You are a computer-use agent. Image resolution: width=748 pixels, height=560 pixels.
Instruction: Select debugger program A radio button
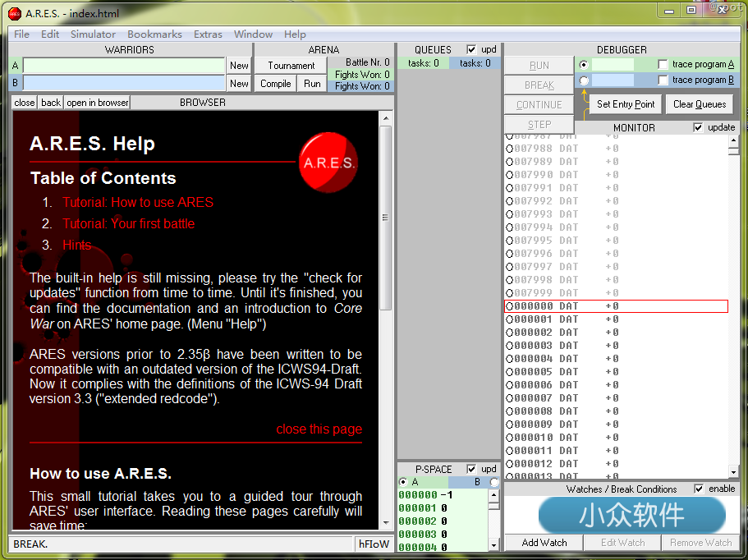(584, 64)
